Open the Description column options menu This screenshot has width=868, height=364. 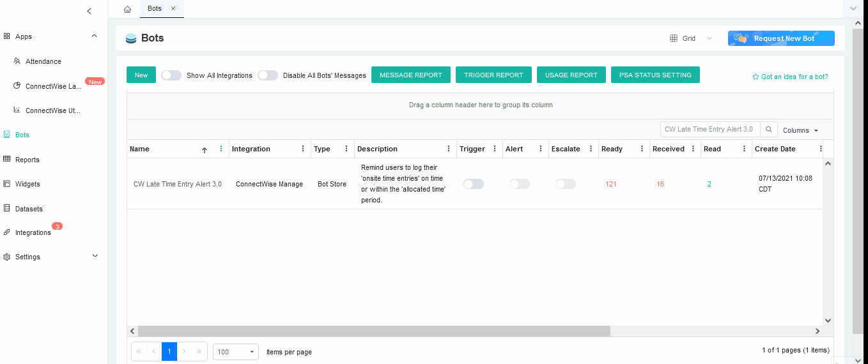click(449, 149)
